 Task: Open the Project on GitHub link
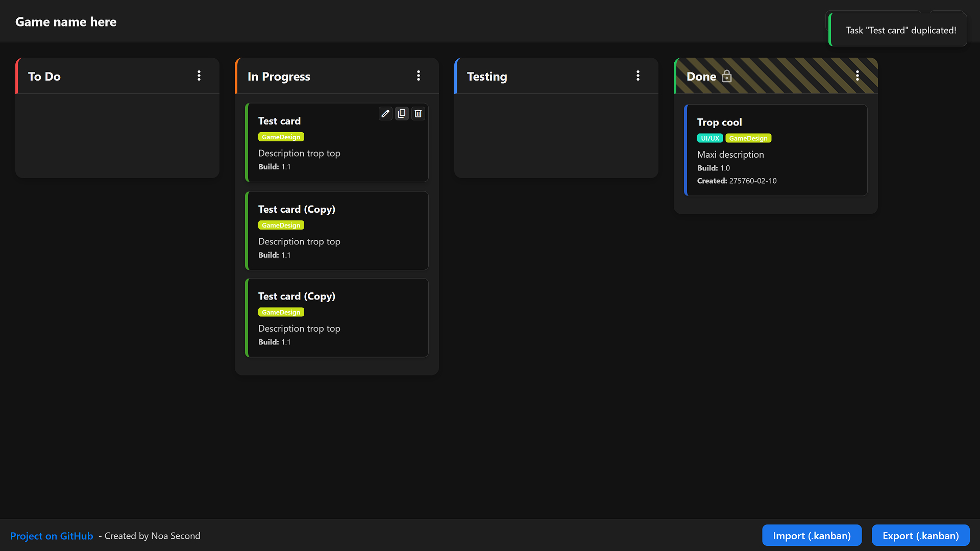tap(52, 536)
